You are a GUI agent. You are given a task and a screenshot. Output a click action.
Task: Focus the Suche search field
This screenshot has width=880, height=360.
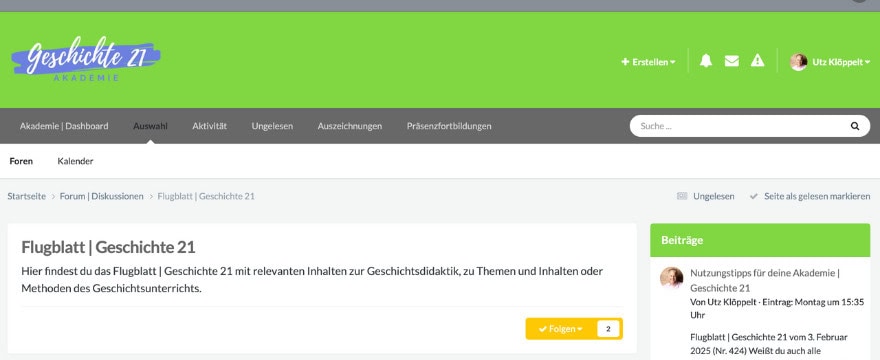(740, 126)
